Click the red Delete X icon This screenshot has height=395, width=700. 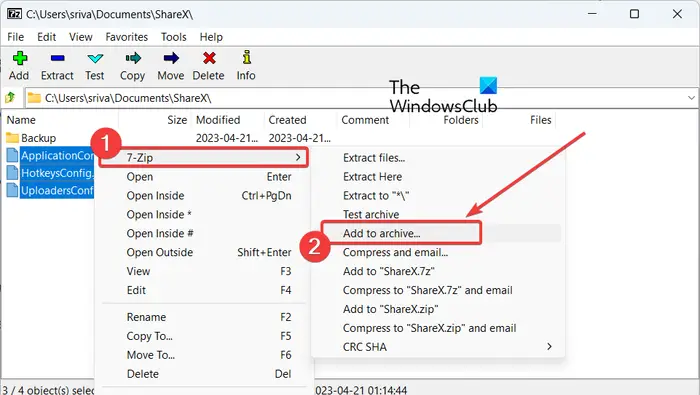[209, 58]
